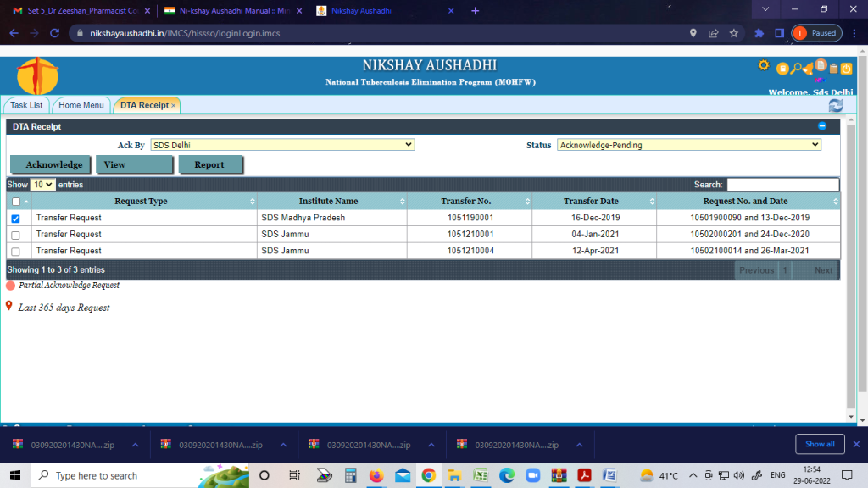Open the Ack By dropdown
This screenshot has height=488, width=868.
282,145
